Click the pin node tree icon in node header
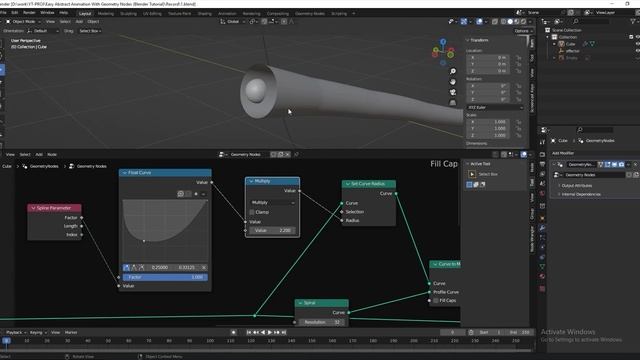Image resolution: width=640 pixels, height=360 pixels. pos(296,154)
